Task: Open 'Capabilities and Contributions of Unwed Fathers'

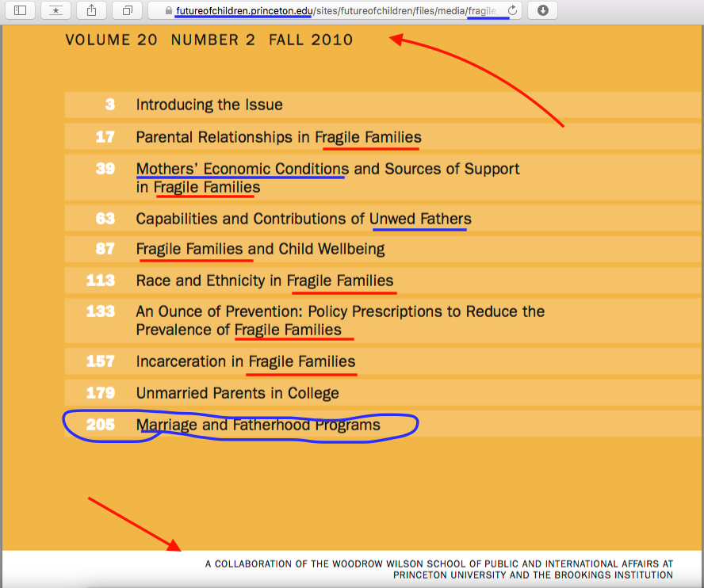Action: tap(304, 219)
